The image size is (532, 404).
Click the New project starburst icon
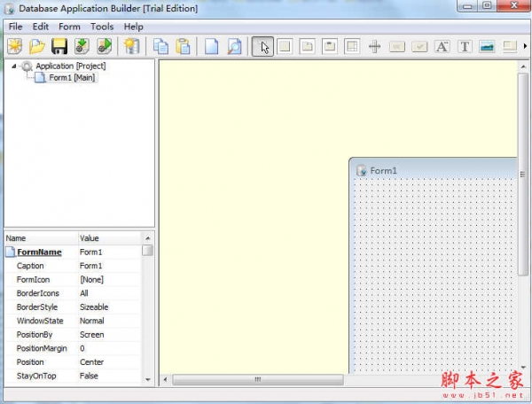(15, 46)
